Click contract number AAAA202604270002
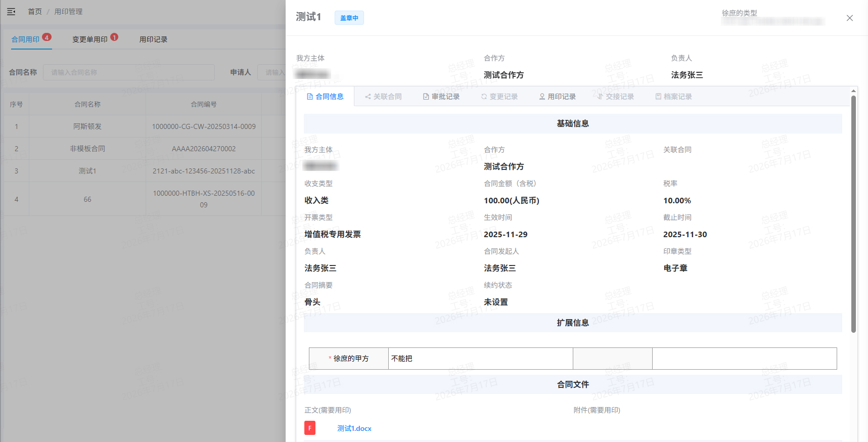Image resolution: width=868 pixels, height=442 pixels. pyautogui.click(x=204, y=149)
